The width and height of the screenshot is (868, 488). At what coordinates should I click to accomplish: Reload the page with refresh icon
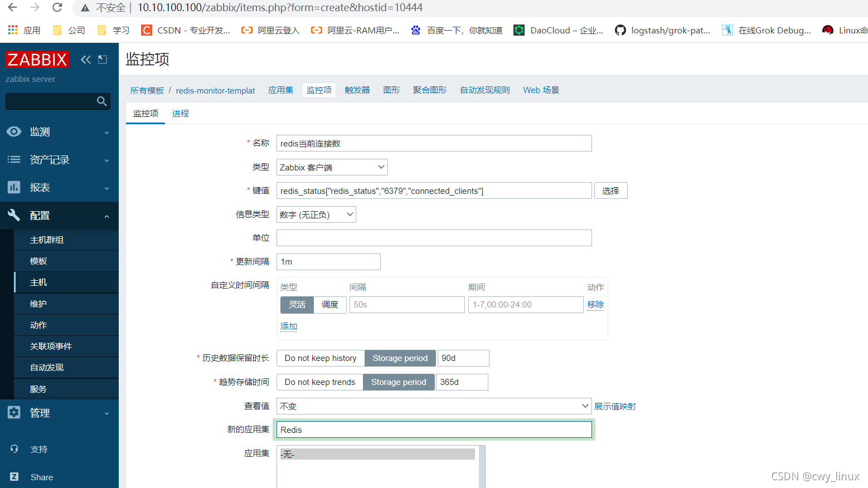pos(57,7)
